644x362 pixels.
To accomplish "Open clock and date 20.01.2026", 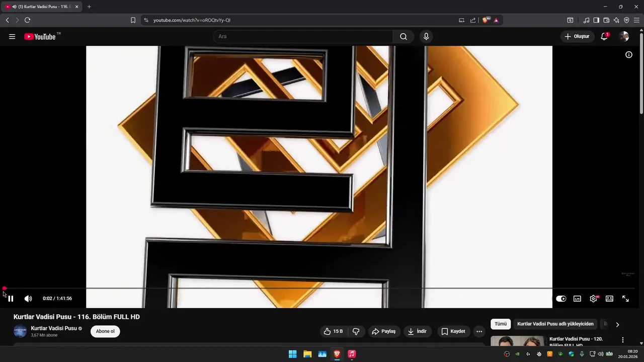I will (628, 354).
